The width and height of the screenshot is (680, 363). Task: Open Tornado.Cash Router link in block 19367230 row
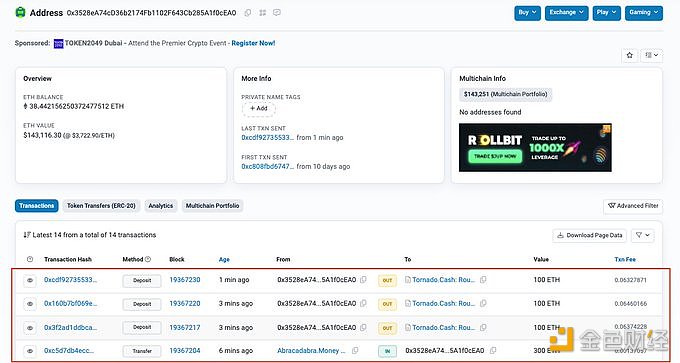coord(443,280)
